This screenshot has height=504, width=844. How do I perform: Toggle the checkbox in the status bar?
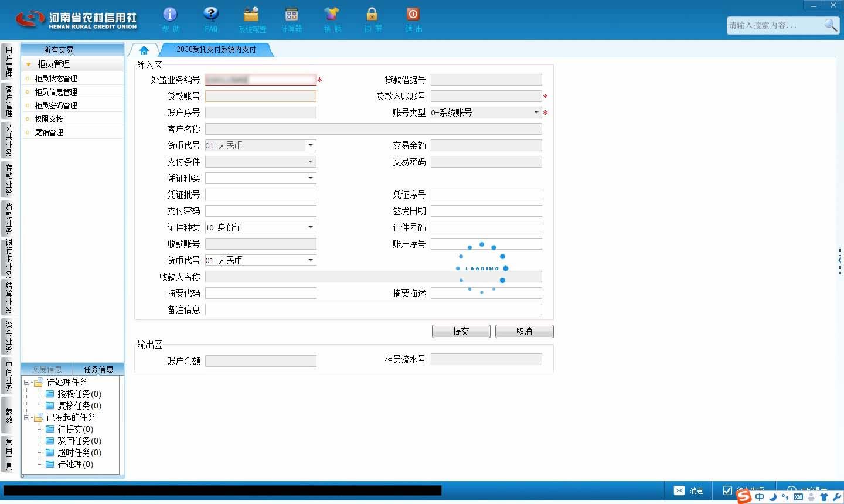727,491
